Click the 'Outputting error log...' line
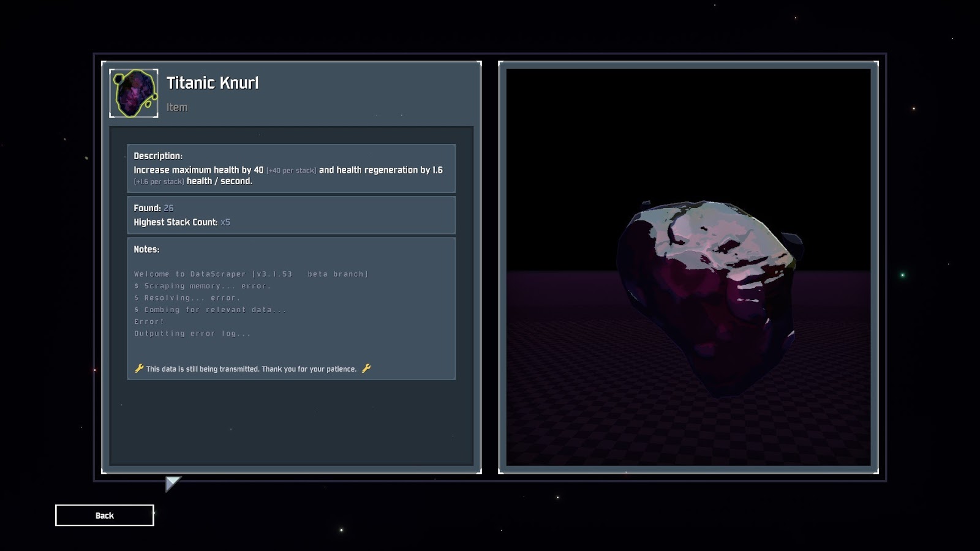 (192, 334)
